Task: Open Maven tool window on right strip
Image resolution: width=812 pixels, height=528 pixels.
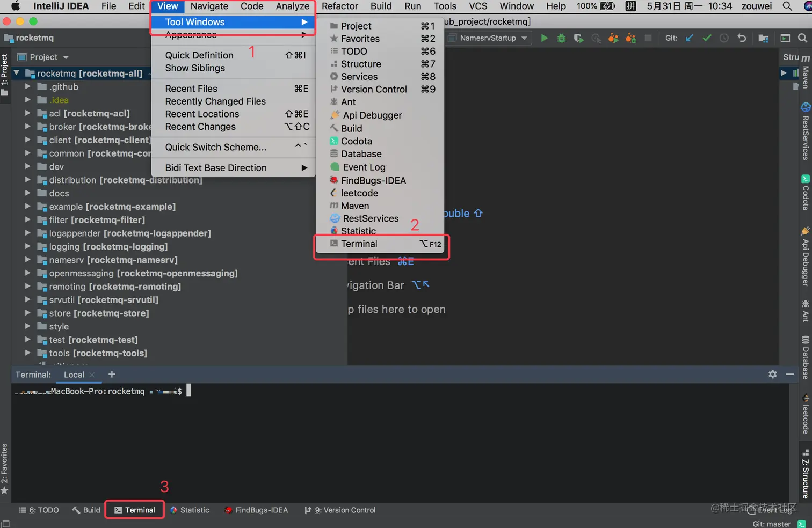Action: pyautogui.click(x=806, y=72)
